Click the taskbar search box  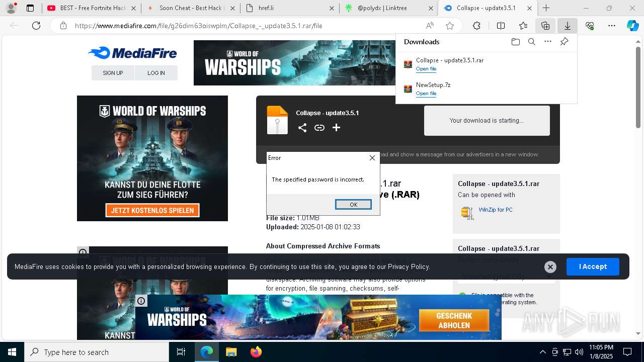(x=97, y=352)
